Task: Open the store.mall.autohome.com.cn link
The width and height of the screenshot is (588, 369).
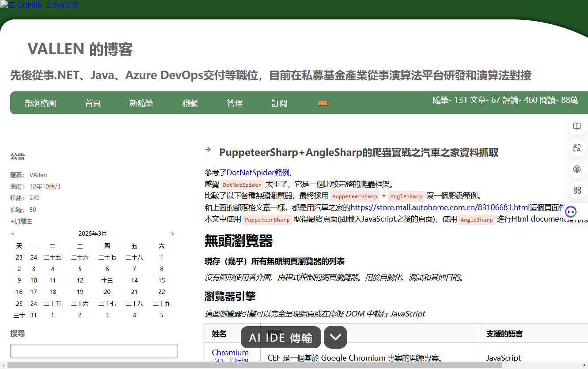Action: click(x=440, y=207)
